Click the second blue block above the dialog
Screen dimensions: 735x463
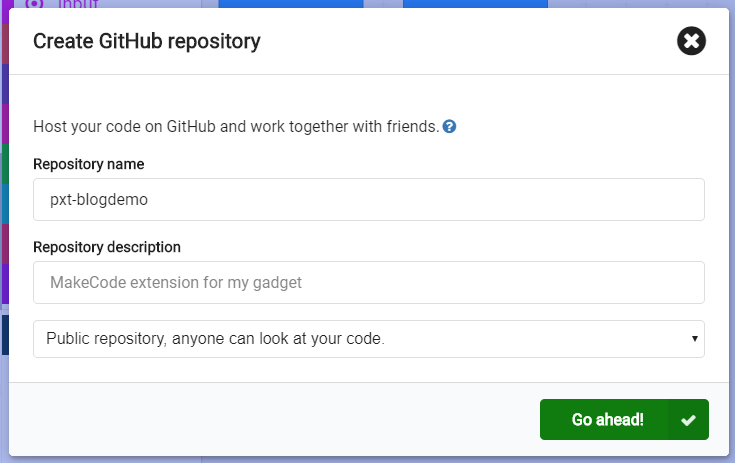(475, 4)
